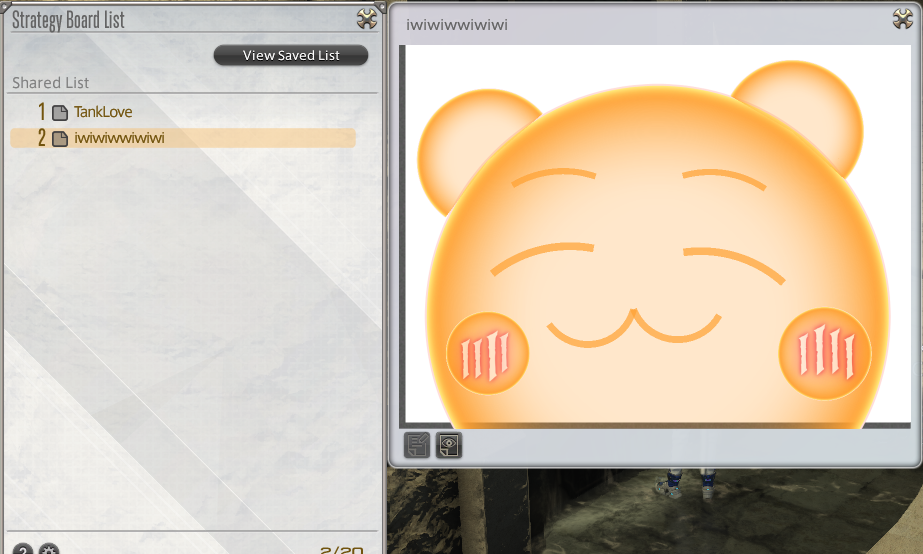Select the TankLove shared board
The height and width of the screenshot is (554, 923).
pos(183,111)
